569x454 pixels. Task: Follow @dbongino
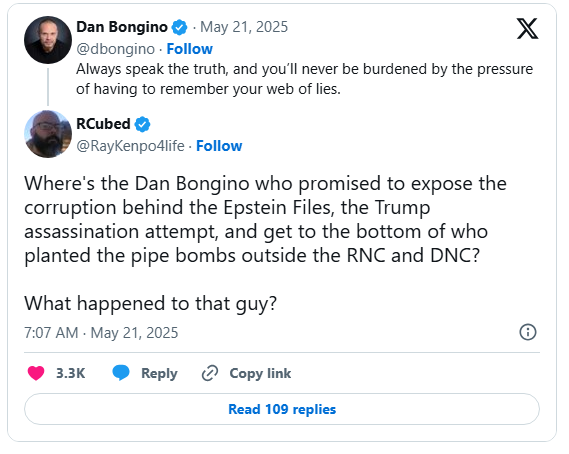point(189,49)
